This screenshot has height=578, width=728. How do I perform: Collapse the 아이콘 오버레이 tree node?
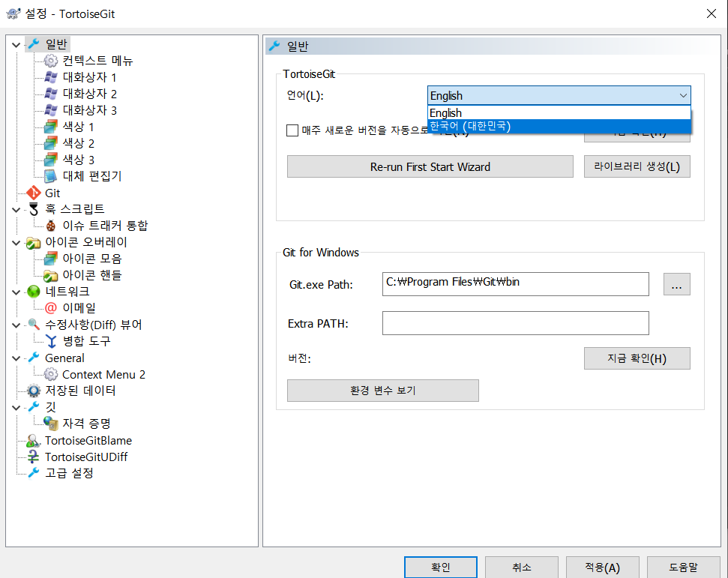(16, 243)
